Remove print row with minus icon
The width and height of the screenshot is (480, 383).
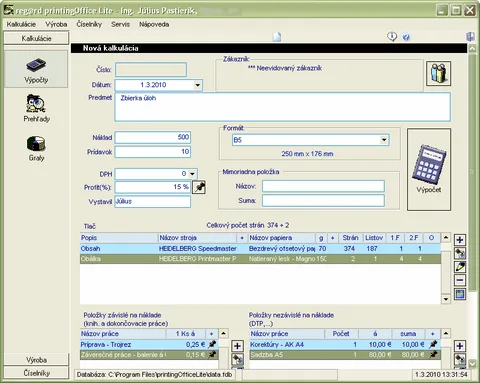pyautogui.click(x=460, y=280)
